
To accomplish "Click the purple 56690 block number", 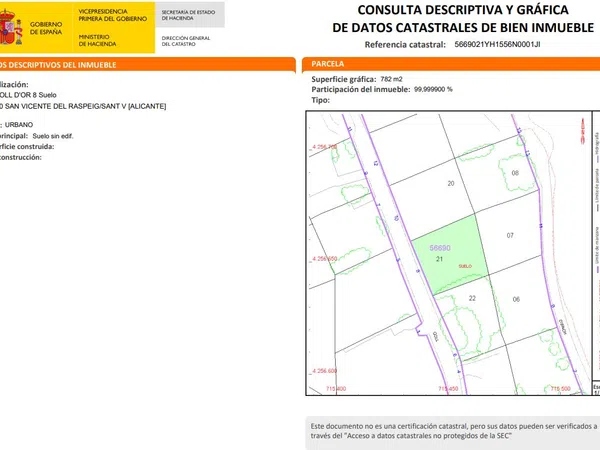I will 440,247.
